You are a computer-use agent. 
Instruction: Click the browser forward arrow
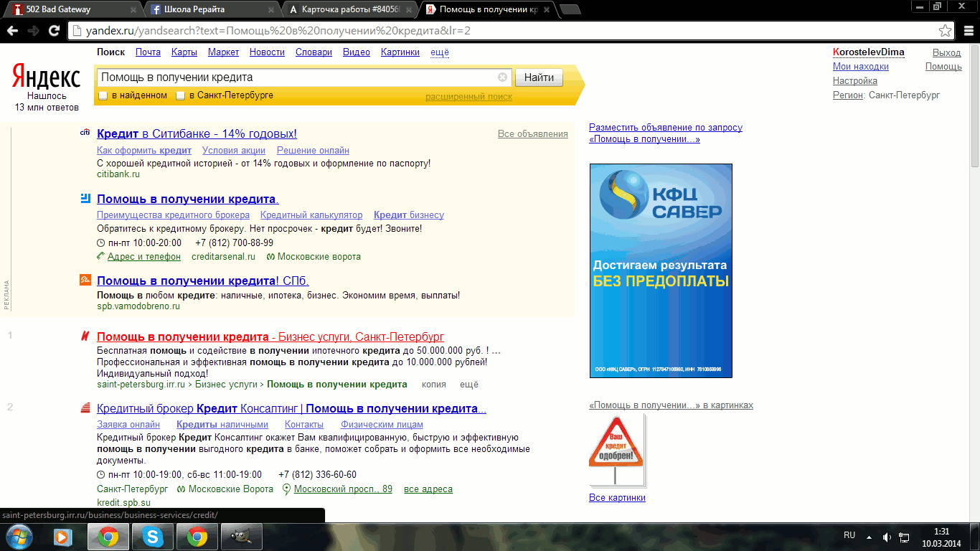point(33,31)
